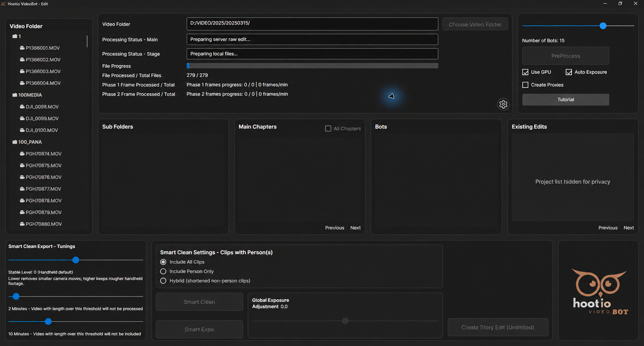Click the 100_PANA folder icon
This screenshot has width=644, height=346.
coord(15,142)
